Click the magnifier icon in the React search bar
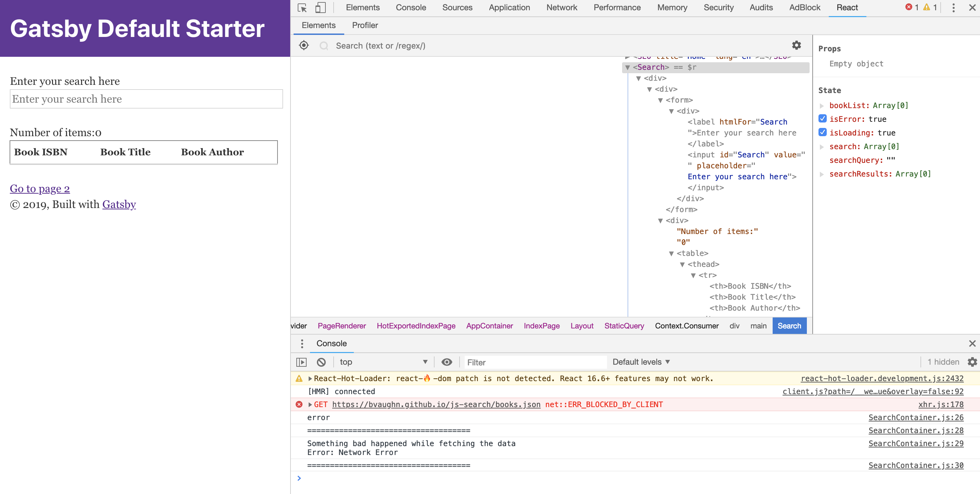The width and height of the screenshot is (980, 494). pos(324,45)
